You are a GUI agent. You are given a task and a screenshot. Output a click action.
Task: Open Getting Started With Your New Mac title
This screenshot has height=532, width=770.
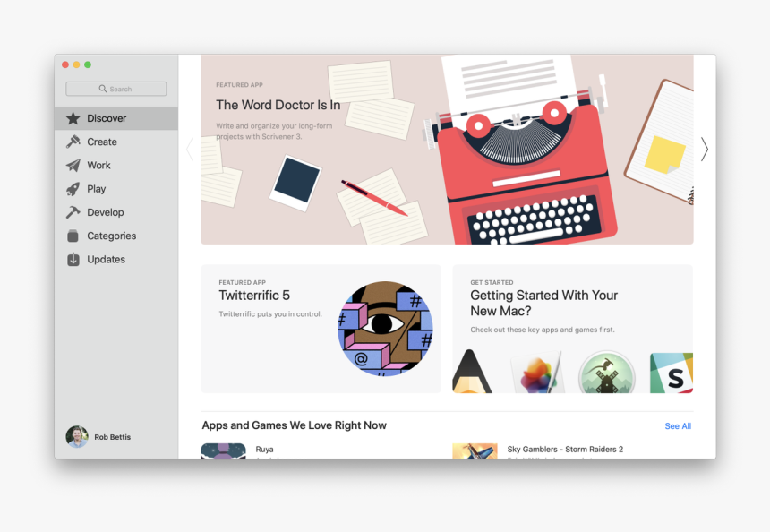point(544,303)
